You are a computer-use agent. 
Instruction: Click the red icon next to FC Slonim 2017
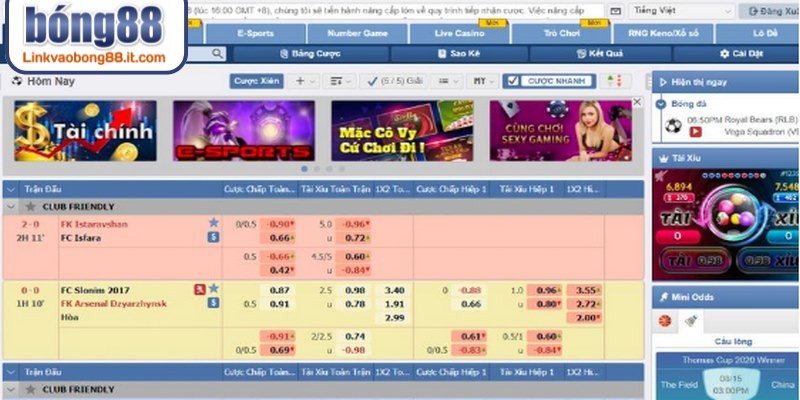199,290
